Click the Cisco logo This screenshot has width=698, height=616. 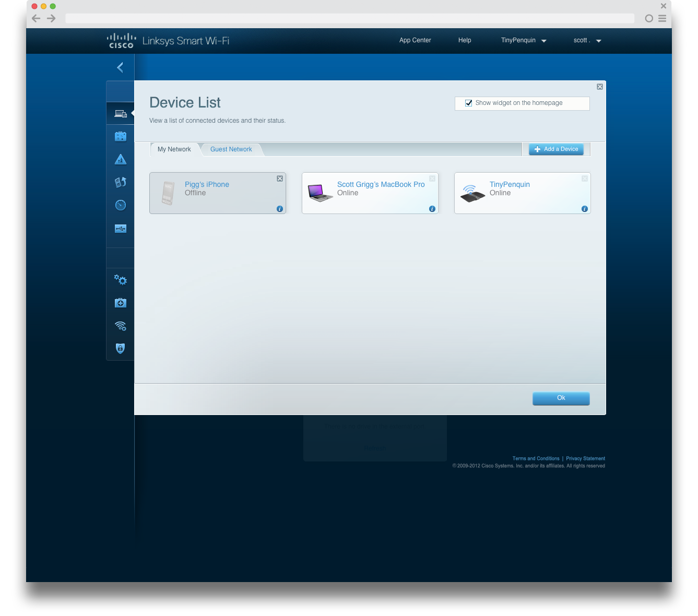[121, 41]
